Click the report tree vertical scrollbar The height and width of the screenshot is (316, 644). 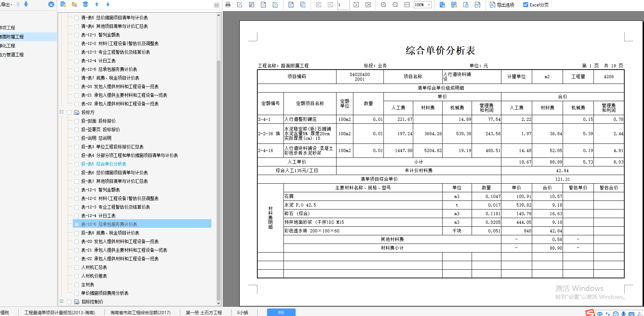pyautogui.click(x=219, y=180)
